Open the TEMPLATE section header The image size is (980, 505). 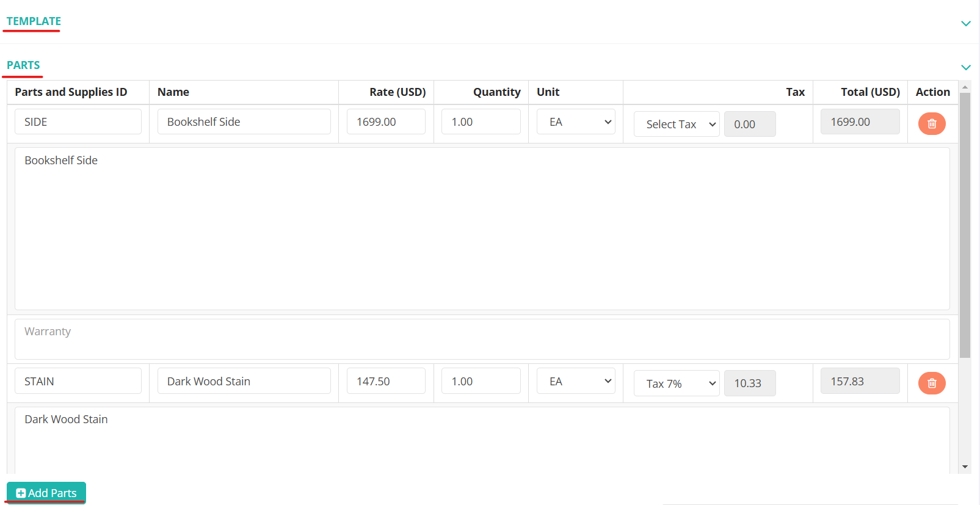pyautogui.click(x=34, y=21)
